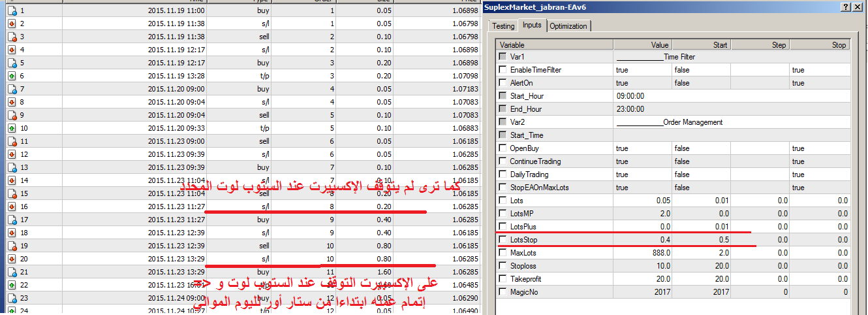Select the time cell 2015.11.19 13:28
This screenshot has width=868, height=315.
pyautogui.click(x=176, y=76)
